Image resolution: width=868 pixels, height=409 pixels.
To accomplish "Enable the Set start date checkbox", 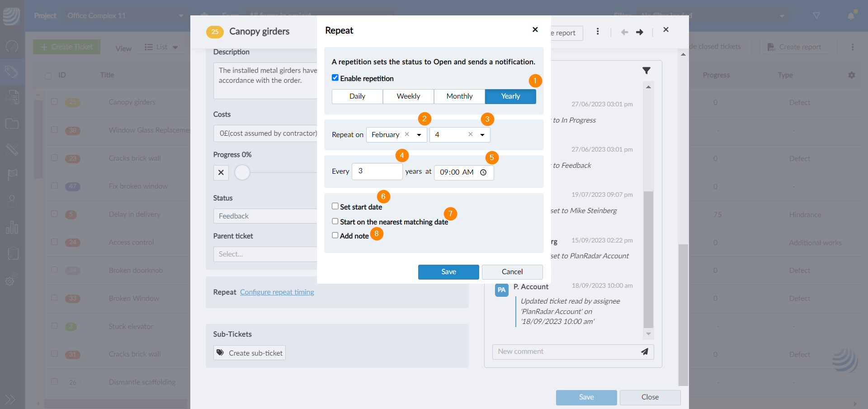I will pos(335,206).
